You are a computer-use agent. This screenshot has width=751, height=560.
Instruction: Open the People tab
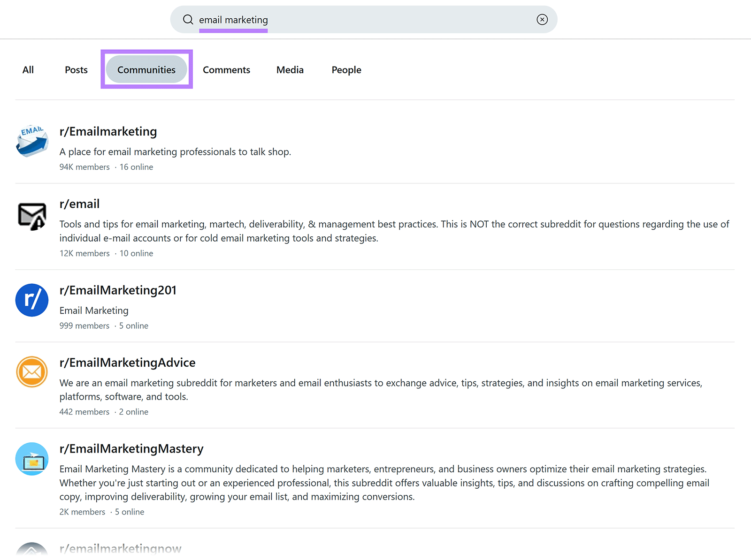coord(346,69)
